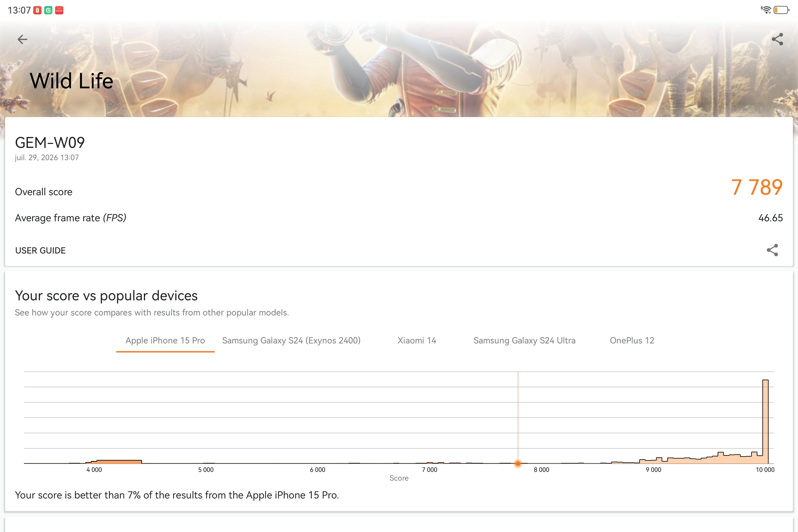Open the red notification icon in status bar
The width and height of the screenshot is (798, 532).
pos(37,11)
